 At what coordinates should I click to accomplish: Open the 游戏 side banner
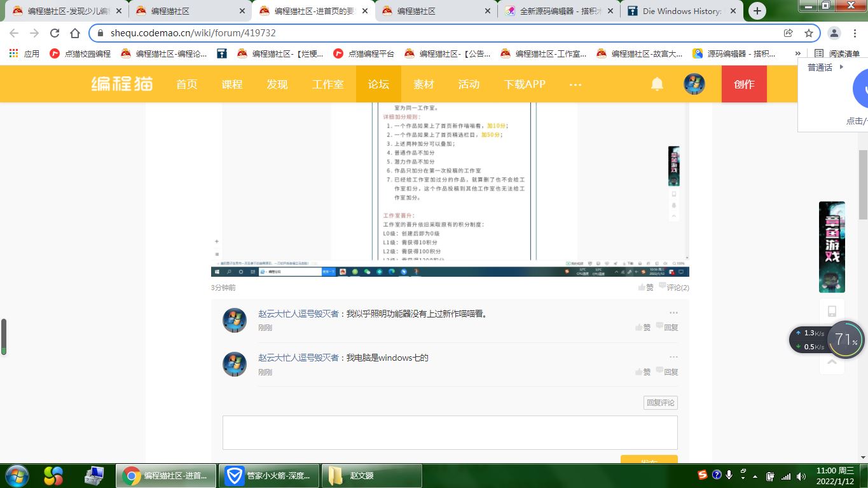pyautogui.click(x=832, y=247)
